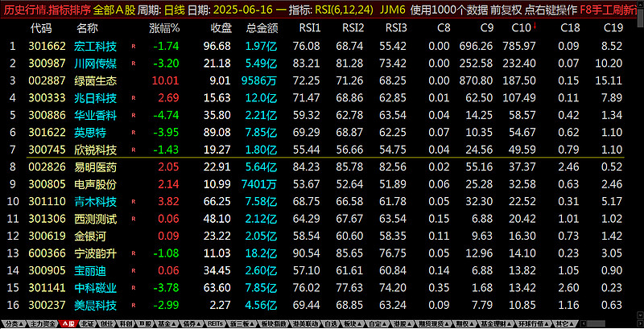
Task: Open the 自选 watchlist tab
Action: pos(331,323)
